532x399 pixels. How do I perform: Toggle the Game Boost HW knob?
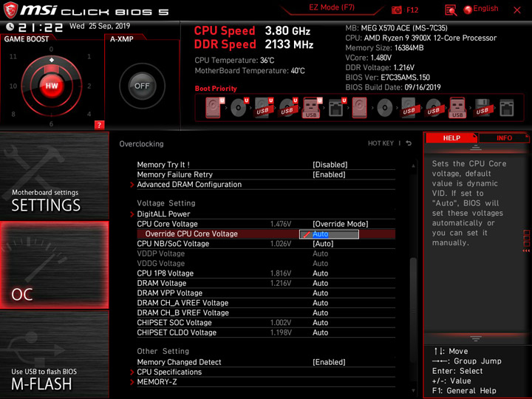(x=52, y=86)
